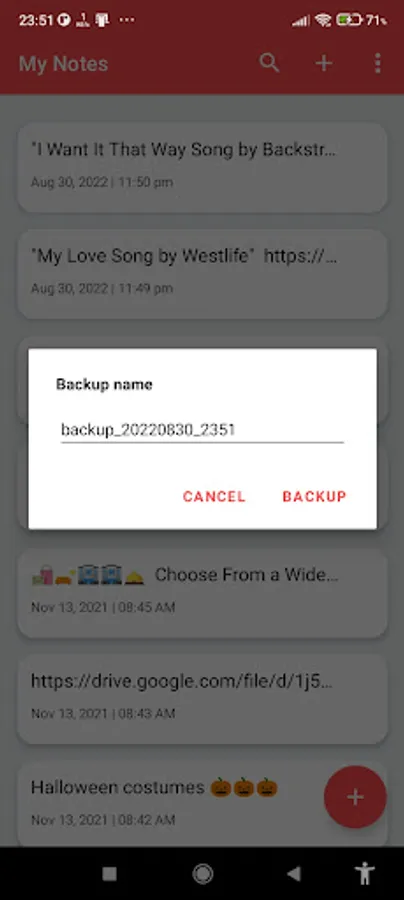The image size is (404, 900).
Task: Tap the red floating add button
Action: (x=355, y=797)
